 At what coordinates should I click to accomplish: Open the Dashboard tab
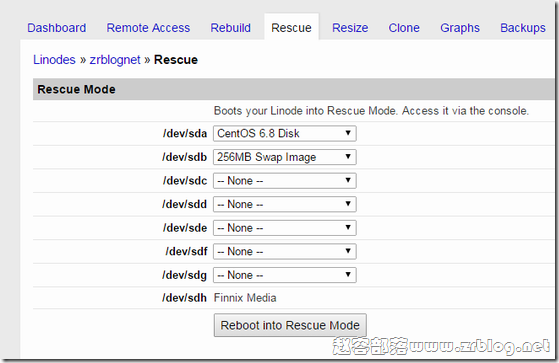(57, 28)
